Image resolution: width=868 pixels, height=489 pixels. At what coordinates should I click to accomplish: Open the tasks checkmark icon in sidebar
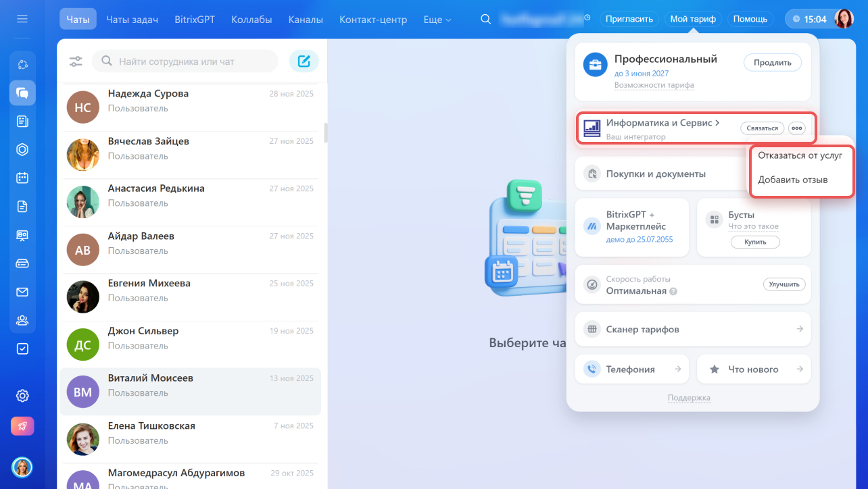point(22,349)
